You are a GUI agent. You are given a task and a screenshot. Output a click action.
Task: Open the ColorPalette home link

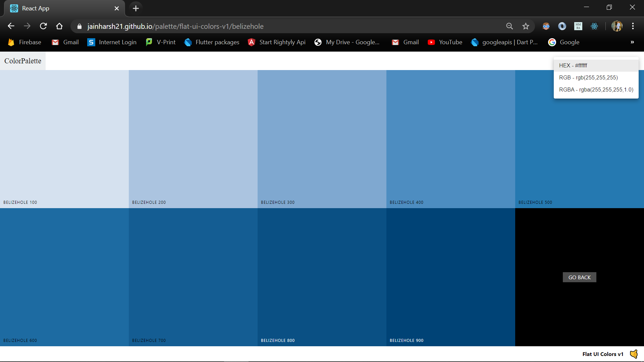coord(22,61)
